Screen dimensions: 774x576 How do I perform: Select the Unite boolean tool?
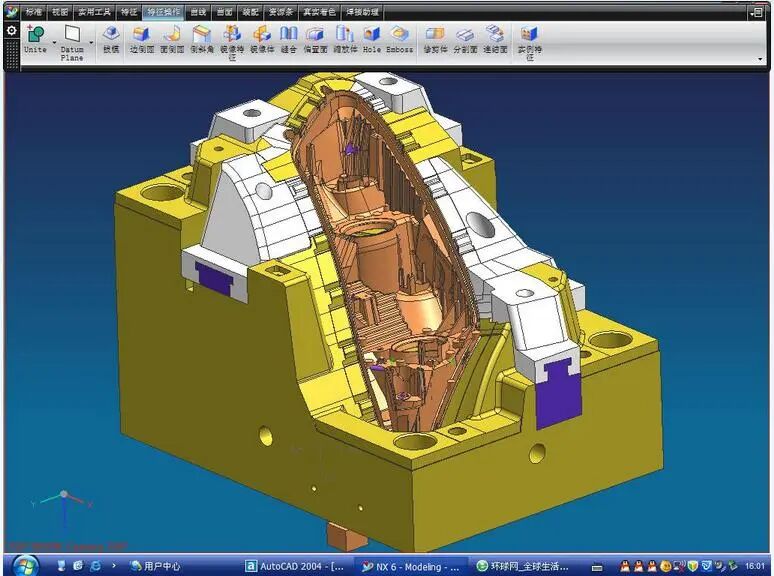click(36, 39)
